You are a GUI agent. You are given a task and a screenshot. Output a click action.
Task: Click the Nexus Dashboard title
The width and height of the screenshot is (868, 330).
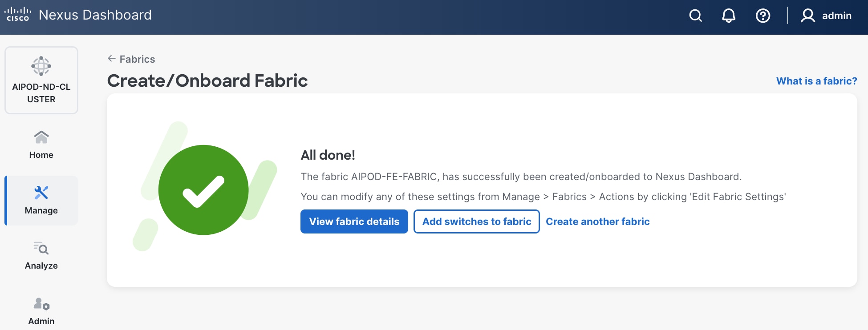95,15
